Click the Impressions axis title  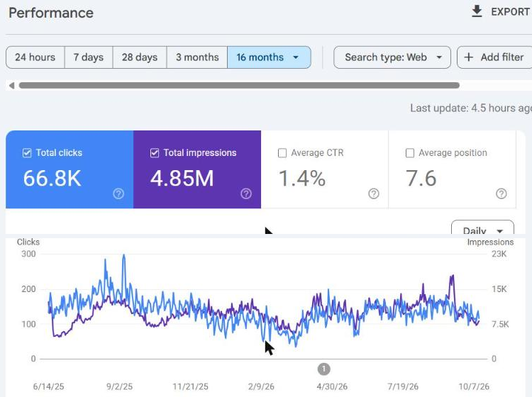pos(490,242)
